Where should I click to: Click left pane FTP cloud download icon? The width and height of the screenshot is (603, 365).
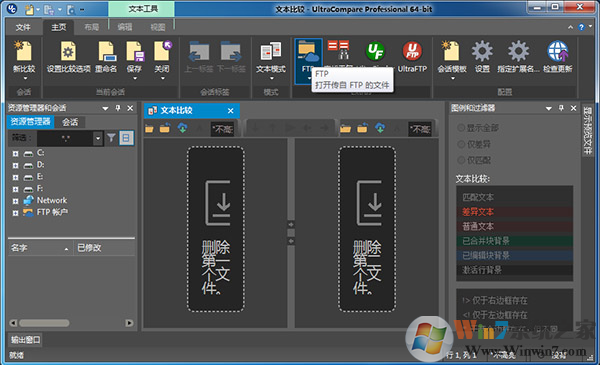pyautogui.click(x=182, y=128)
